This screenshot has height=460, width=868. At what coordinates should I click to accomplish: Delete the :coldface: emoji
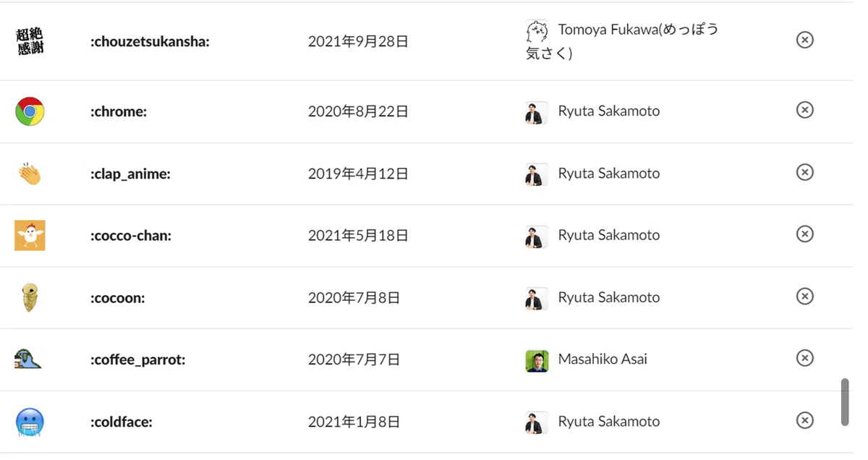tap(804, 421)
